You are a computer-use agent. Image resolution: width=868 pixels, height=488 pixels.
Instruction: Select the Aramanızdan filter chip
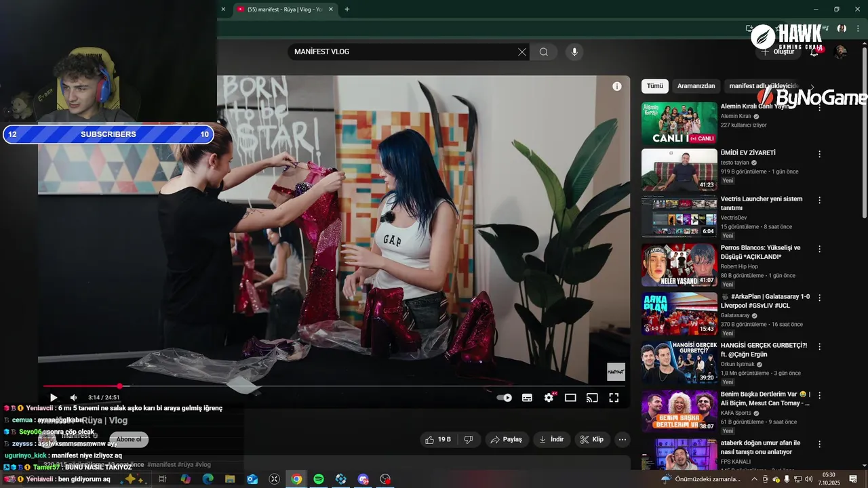[696, 86]
